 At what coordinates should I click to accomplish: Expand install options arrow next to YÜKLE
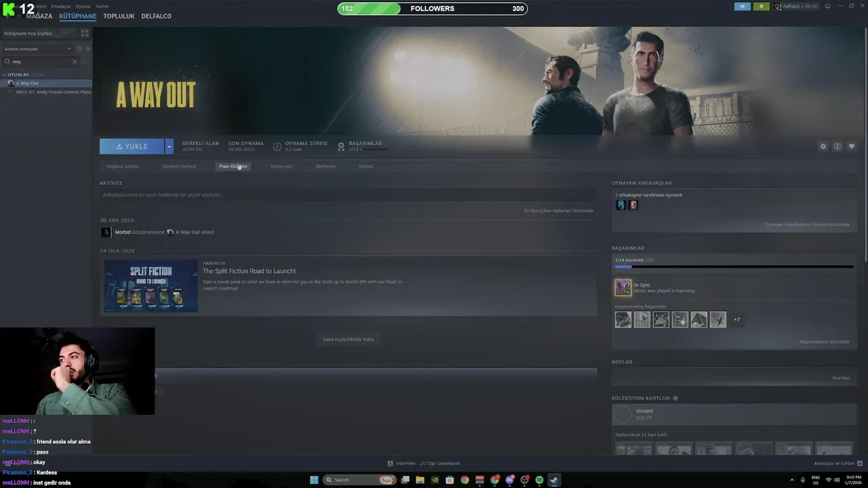pyautogui.click(x=169, y=146)
